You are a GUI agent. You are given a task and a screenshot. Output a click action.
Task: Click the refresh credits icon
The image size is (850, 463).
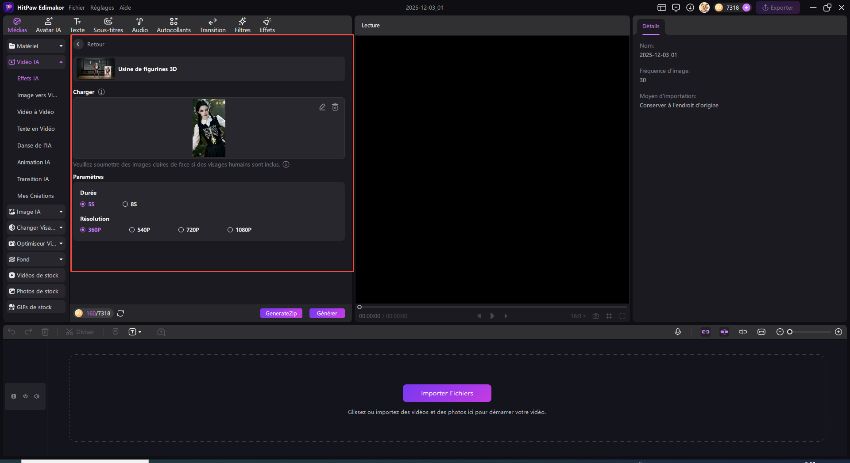point(121,313)
